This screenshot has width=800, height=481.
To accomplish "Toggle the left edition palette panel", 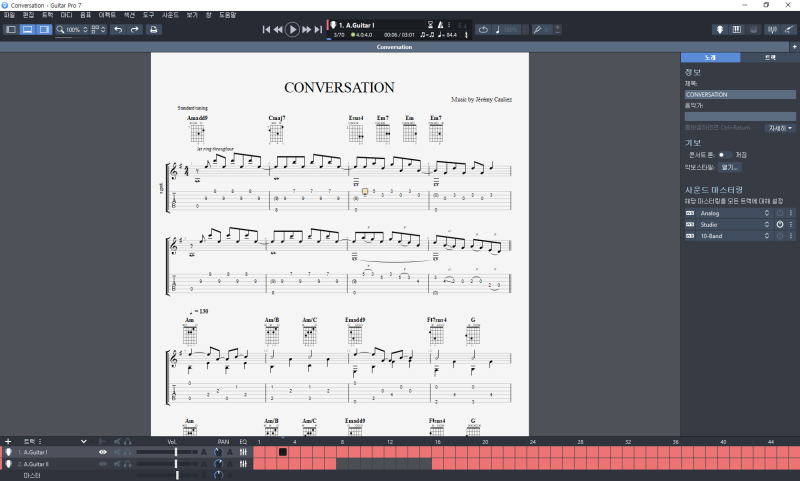I will pyautogui.click(x=11, y=30).
